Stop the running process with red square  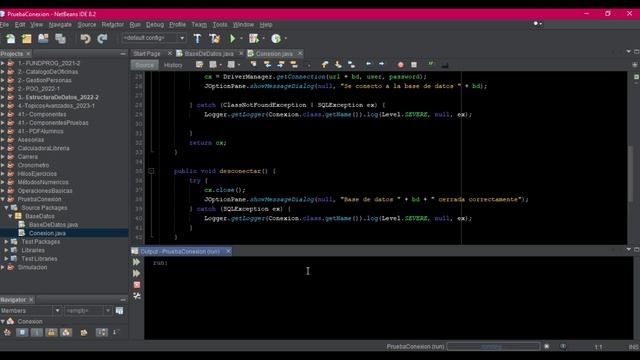click(137, 284)
